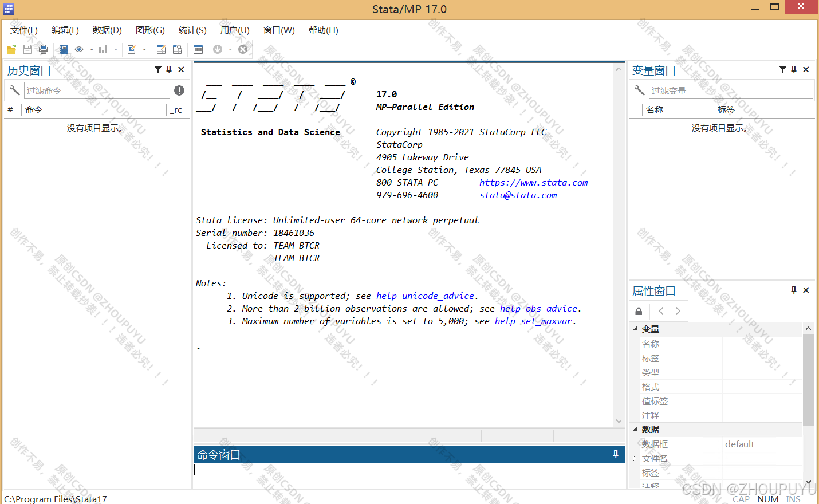Open the 帮助(H) menu

pyautogui.click(x=324, y=30)
